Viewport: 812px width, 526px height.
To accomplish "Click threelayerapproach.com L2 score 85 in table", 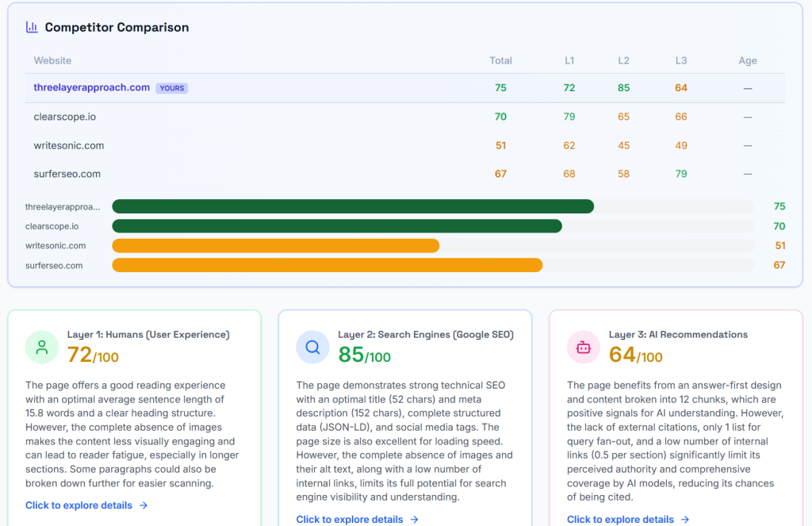I will click(623, 87).
